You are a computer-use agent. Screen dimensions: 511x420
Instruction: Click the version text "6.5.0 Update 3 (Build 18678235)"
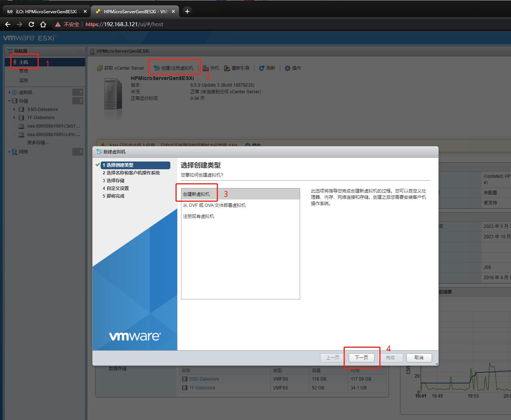pos(222,85)
